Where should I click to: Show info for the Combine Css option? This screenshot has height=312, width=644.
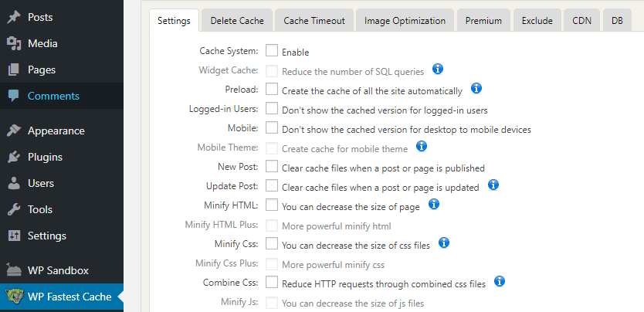coord(500,281)
